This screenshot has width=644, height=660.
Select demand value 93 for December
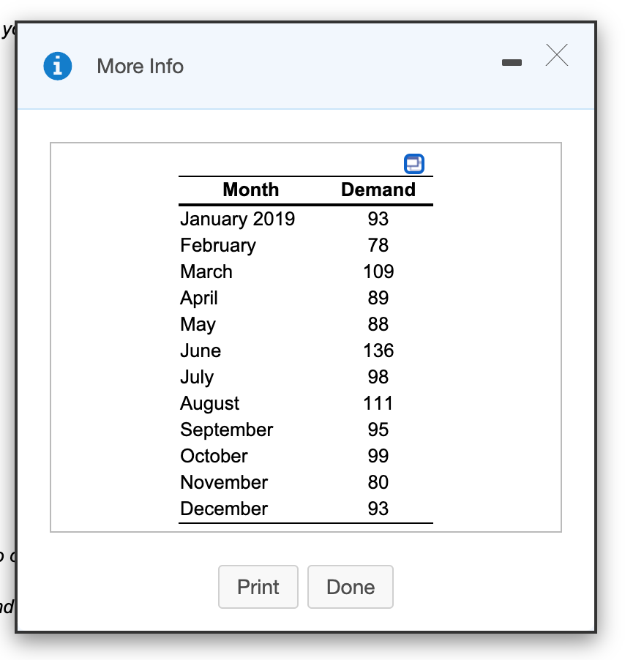[x=378, y=509]
